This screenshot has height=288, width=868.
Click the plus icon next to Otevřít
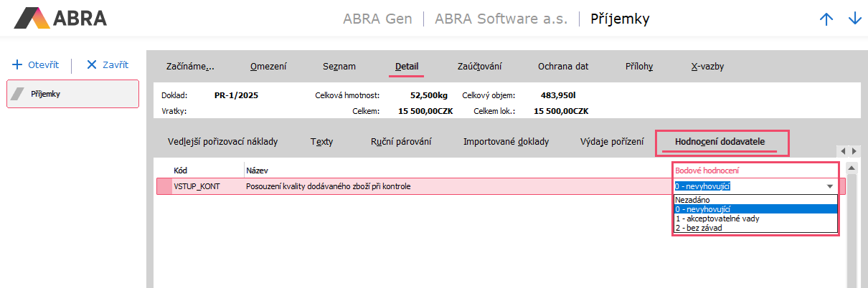pos(17,64)
